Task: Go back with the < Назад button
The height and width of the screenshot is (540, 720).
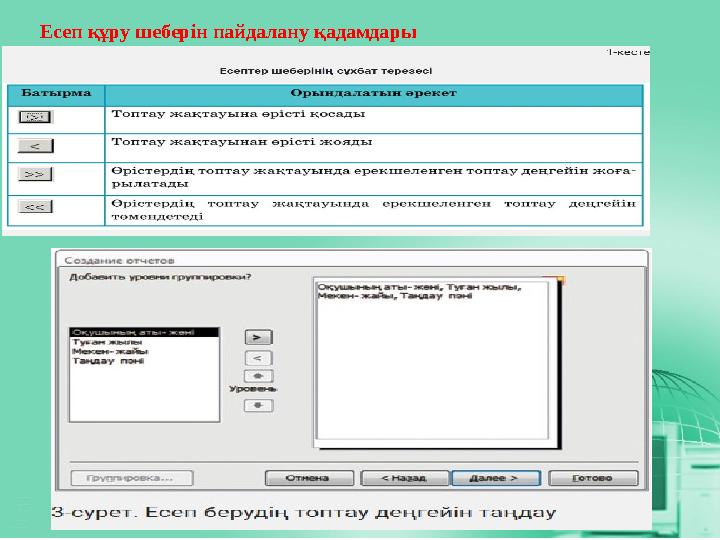Action: click(405, 478)
